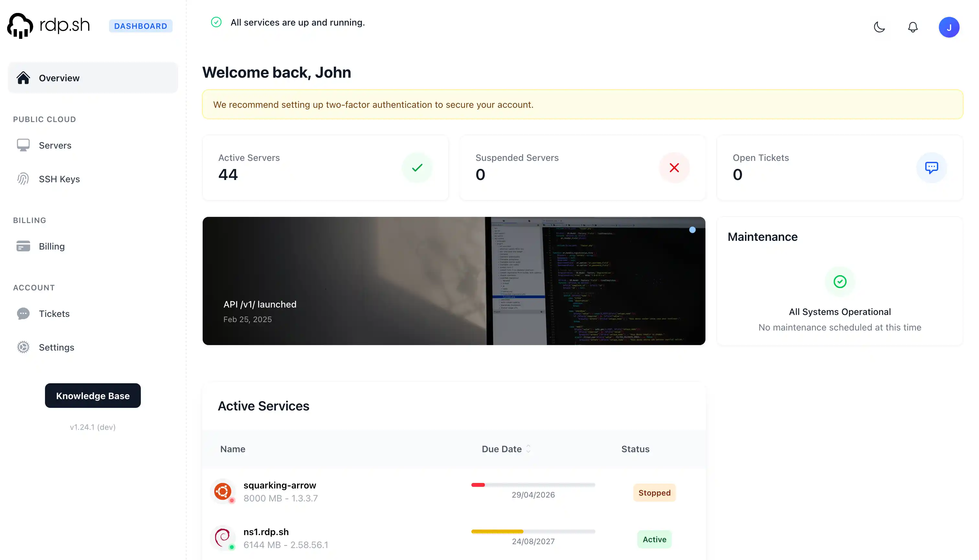Go to the Overview home page

tap(59, 78)
